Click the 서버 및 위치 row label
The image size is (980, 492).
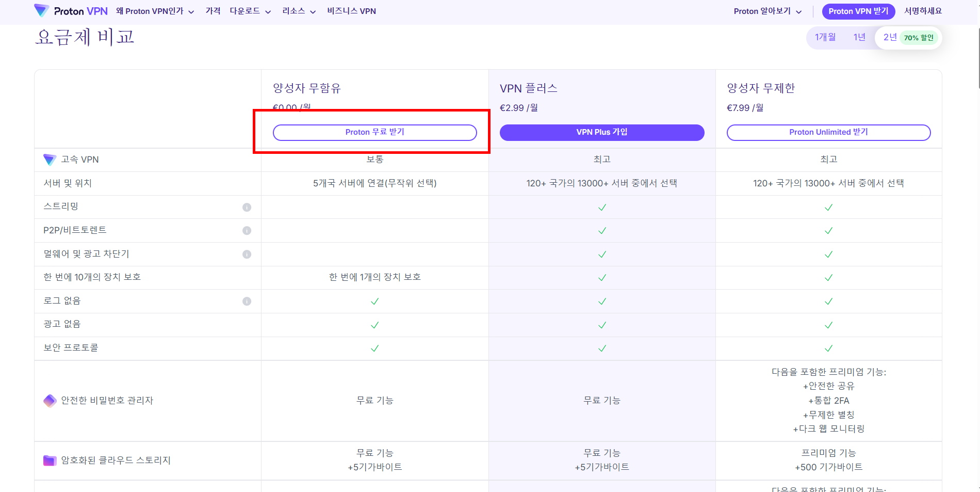68,183
